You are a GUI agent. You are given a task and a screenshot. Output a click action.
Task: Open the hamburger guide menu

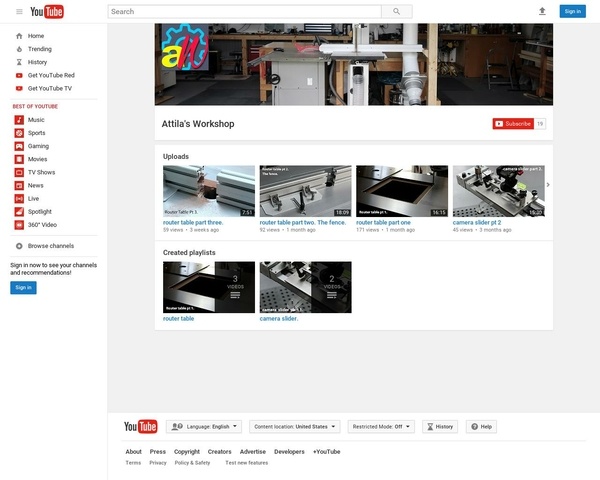pos(19,11)
